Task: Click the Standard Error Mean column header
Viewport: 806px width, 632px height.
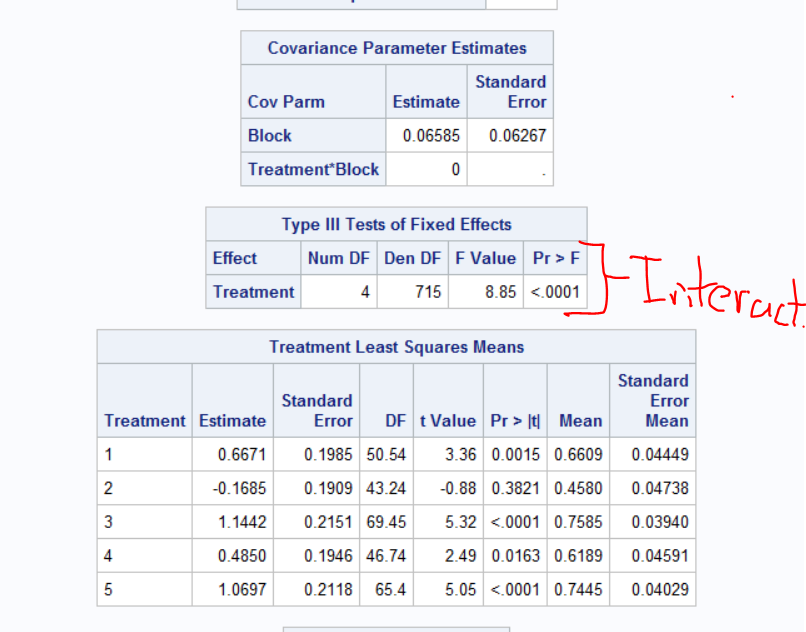Action: click(x=653, y=400)
